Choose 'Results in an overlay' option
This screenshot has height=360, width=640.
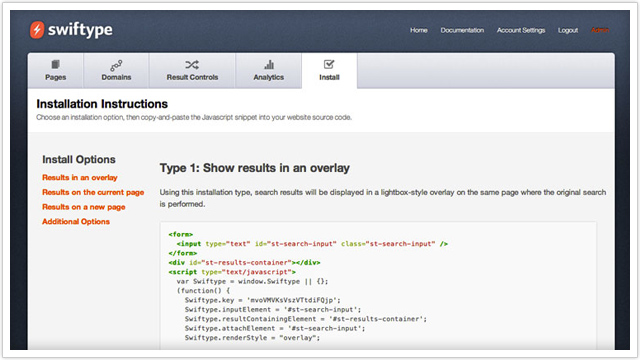pos(80,178)
